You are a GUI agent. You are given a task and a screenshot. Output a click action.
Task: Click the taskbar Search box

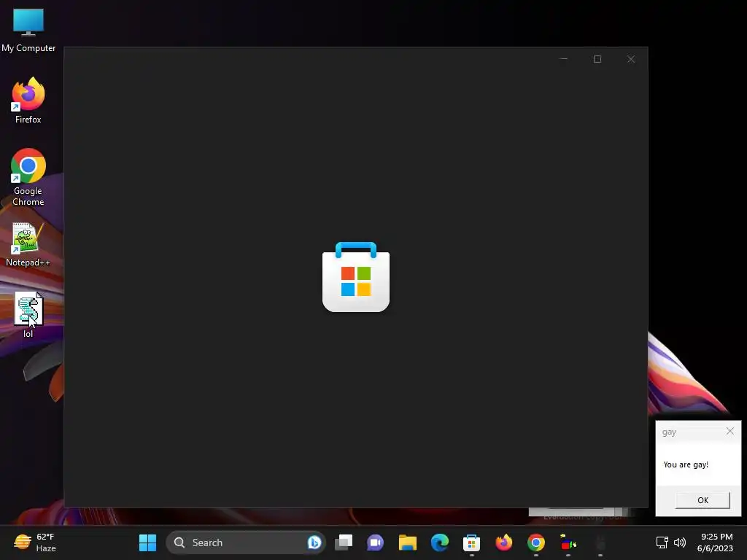click(x=245, y=542)
